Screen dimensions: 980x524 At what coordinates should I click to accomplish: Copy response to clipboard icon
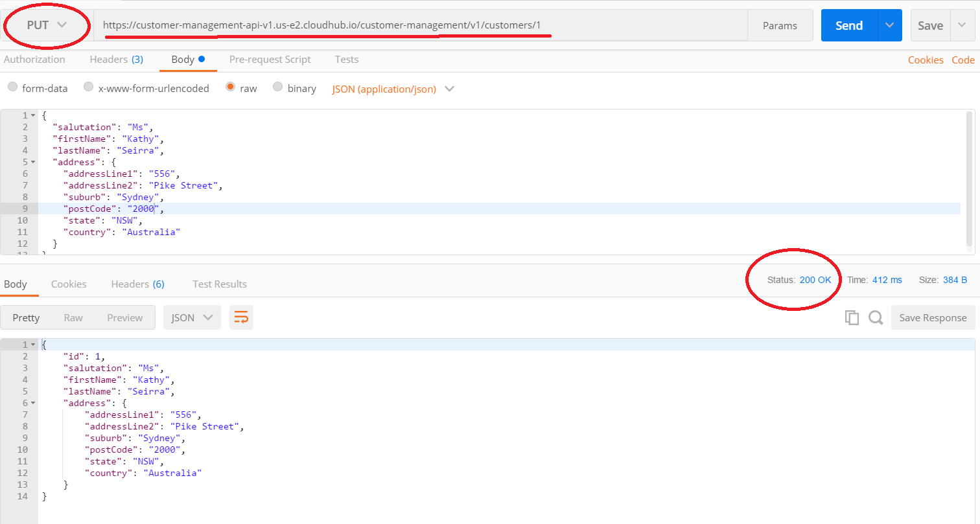pyautogui.click(x=852, y=317)
